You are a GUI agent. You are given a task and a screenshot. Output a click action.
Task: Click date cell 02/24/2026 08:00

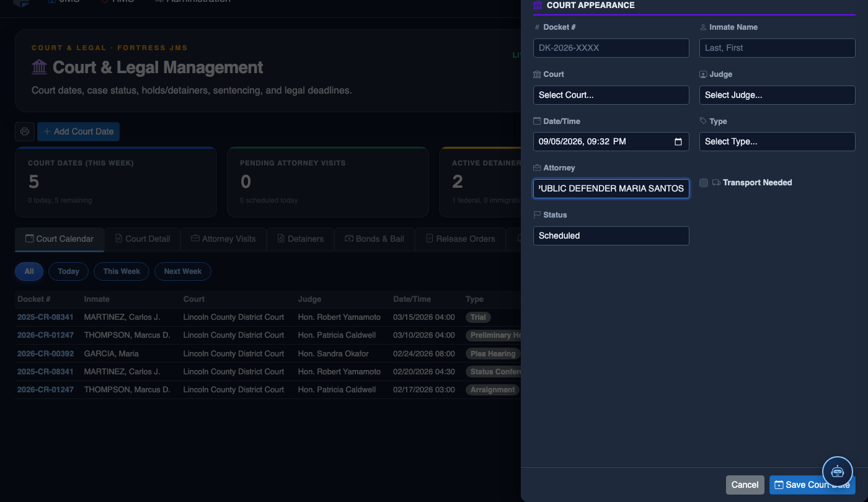tap(424, 353)
